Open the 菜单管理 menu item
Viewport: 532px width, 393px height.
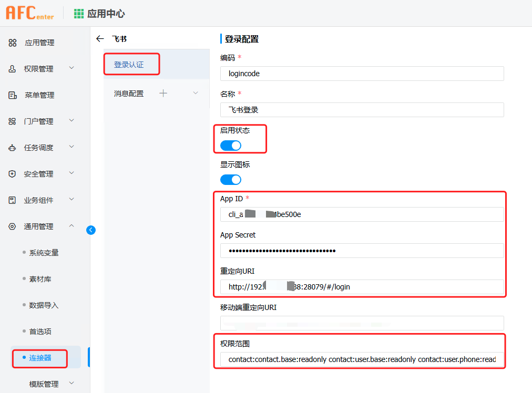[x=39, y=95]
